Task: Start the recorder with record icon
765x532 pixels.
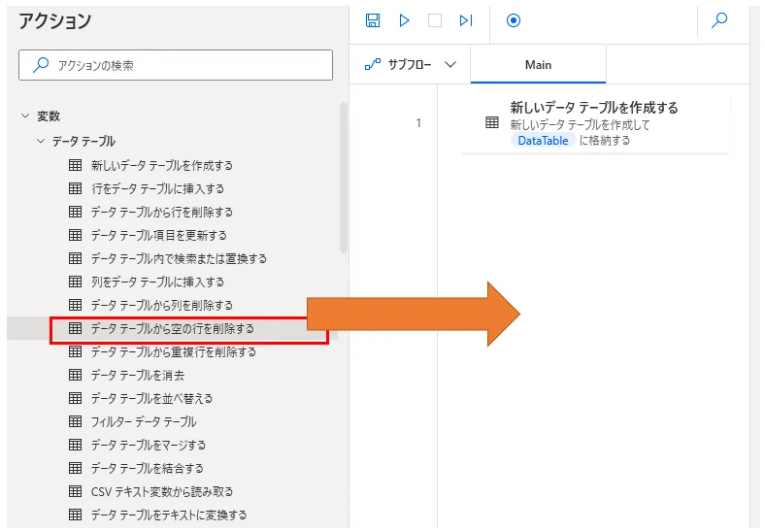Action: 514,20
